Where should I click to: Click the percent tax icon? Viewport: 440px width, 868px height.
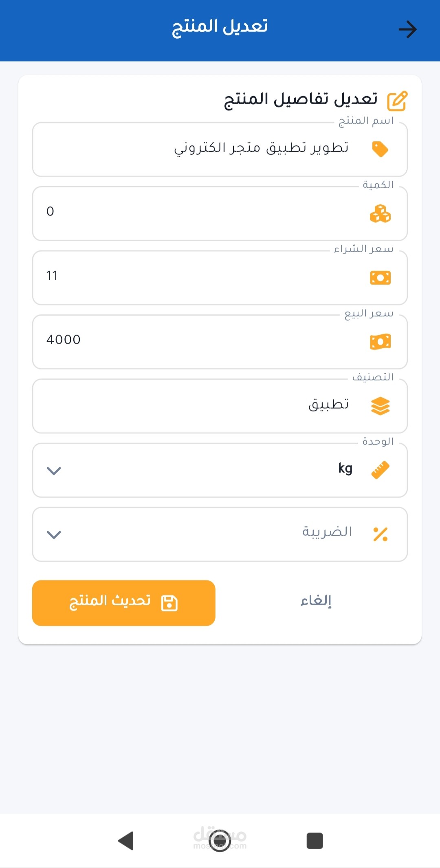pyautogui.click(x=380, y=534)
